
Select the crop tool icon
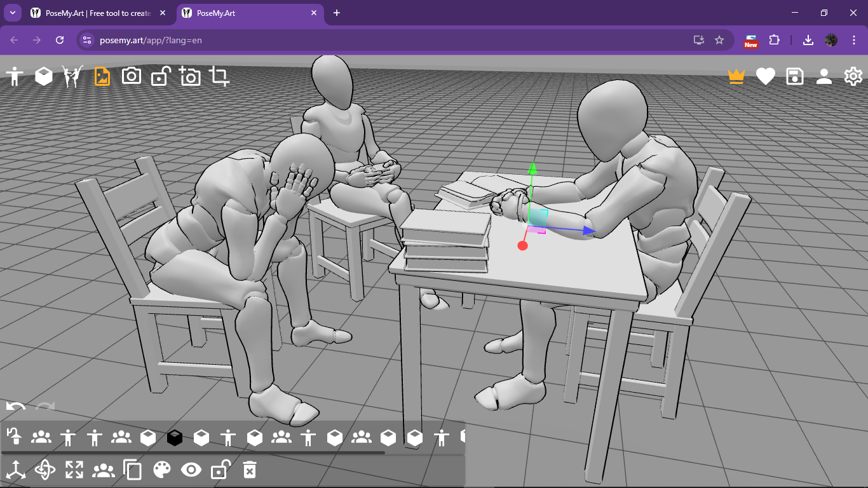click(219, 76)
